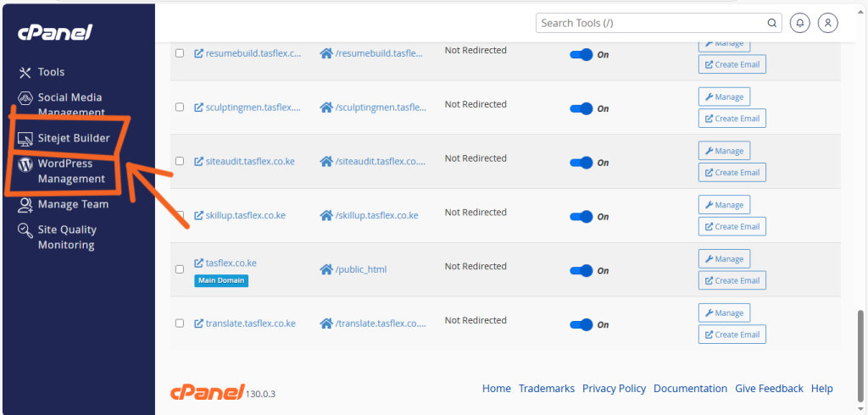Toggle HTTPS redirect for sculptingmen domain
The width and height of the screenshot is (868, 415).
coord(581,108)
